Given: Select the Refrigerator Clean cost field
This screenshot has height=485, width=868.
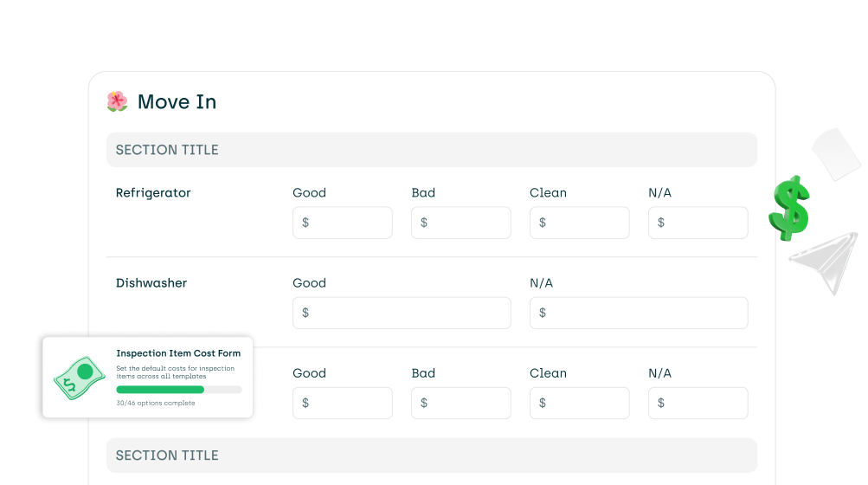Looking at the screenshot, I should (579, 223).
